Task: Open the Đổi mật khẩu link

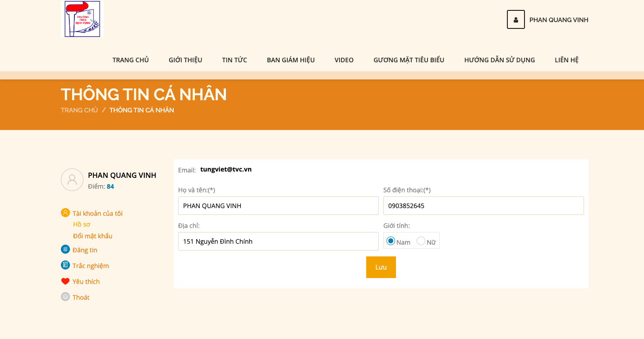Action: click(92, 236)
